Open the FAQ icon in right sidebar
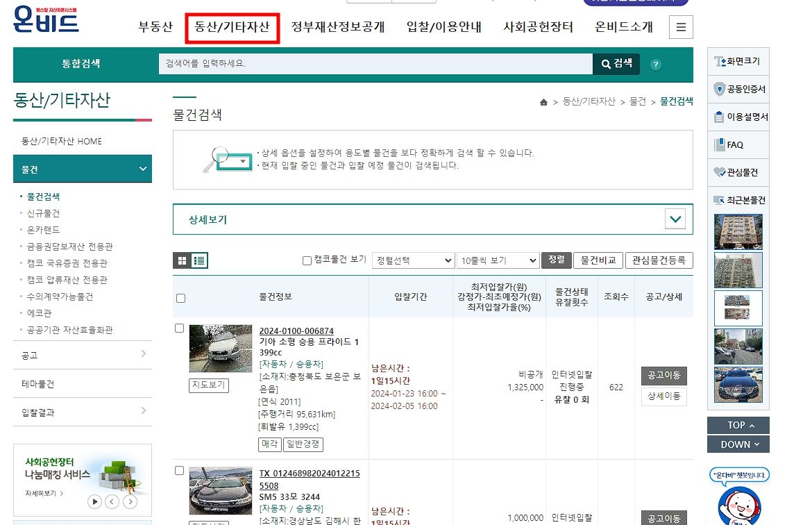 [738, 144]
